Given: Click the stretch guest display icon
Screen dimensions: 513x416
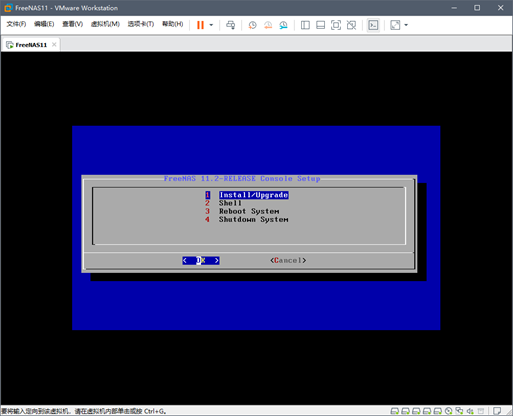Looking at the screenshot, I should click(x=395, y=25).
